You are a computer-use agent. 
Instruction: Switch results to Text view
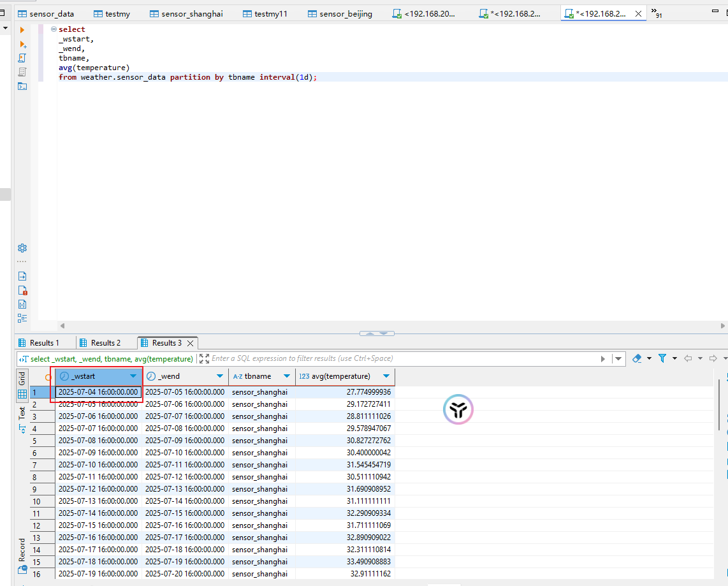[x=22, y=413]
